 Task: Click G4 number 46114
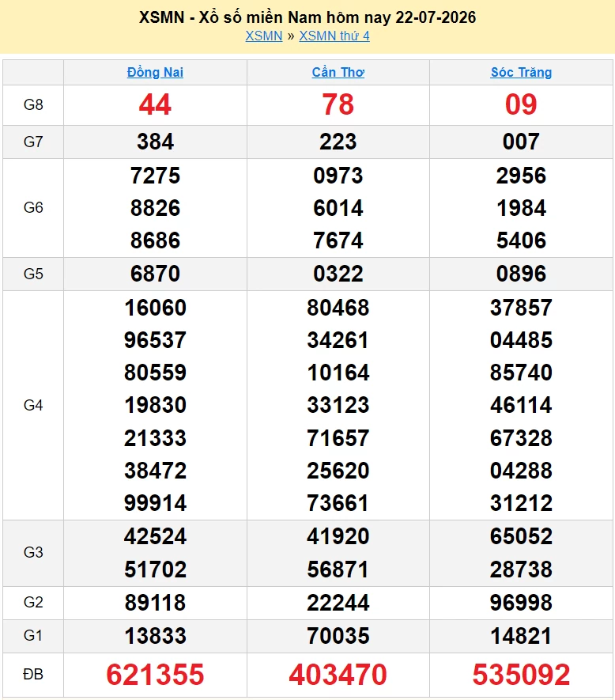[521, 405]
